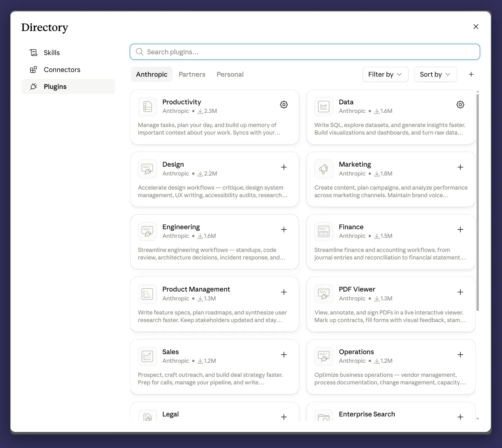Open Skills in the sidebar
The image size is (502, 448).
(68, 53)
